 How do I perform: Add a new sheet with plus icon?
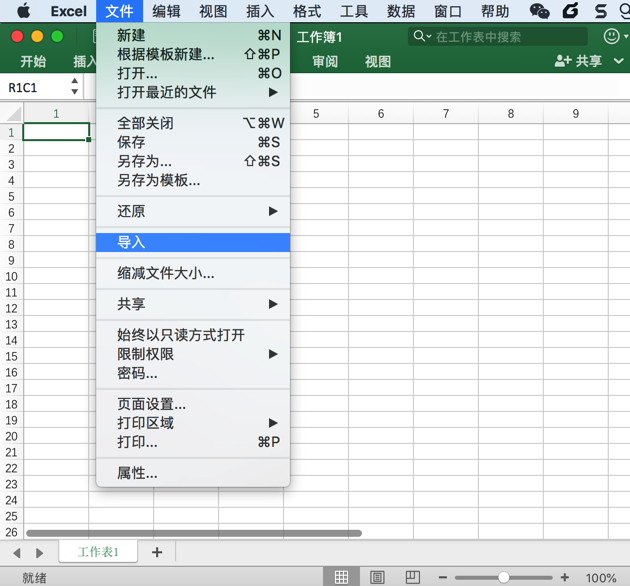(x=157, y=552)
